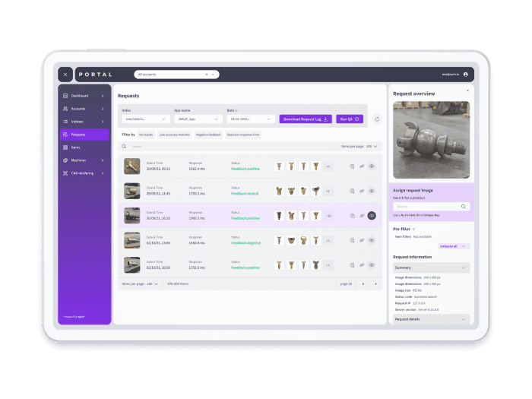The height and width of the screenshot is (399, 532).
Task: Collapse the Summary section
Action: [x=431, y=268]
